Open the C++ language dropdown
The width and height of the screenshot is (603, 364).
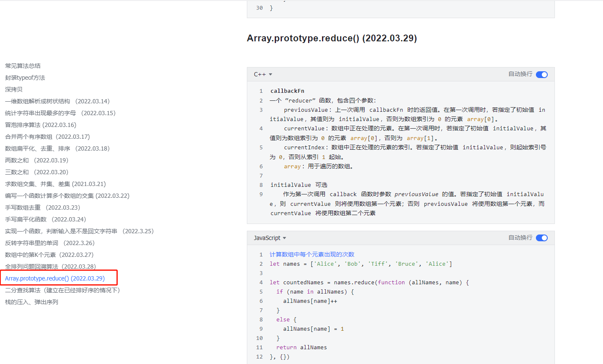tap(263, 74)
